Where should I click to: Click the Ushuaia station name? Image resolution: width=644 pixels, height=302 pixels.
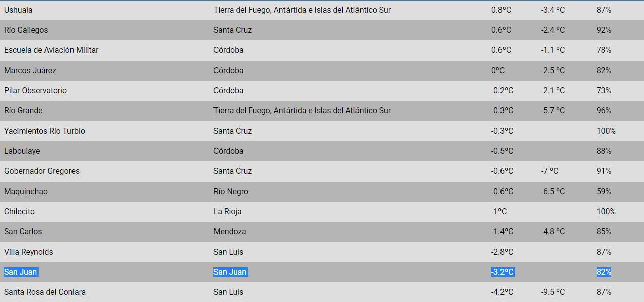[18, 10]
